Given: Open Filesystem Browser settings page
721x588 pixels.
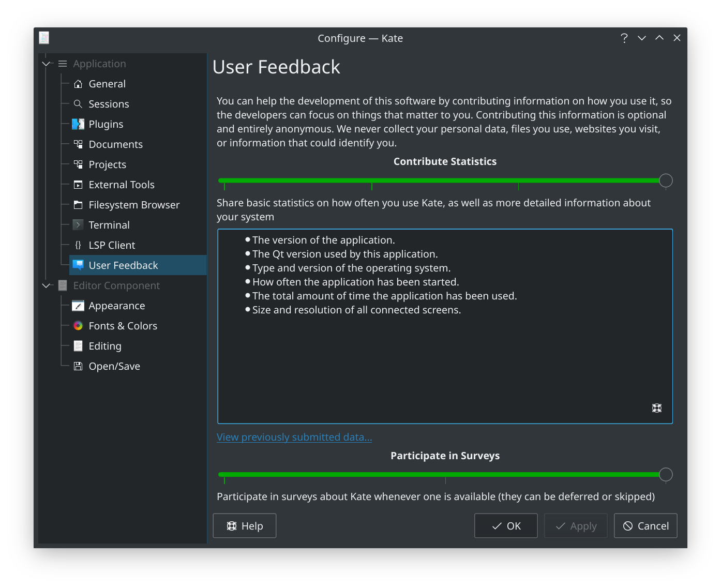Looking at the screenshot, I should 138,205.
